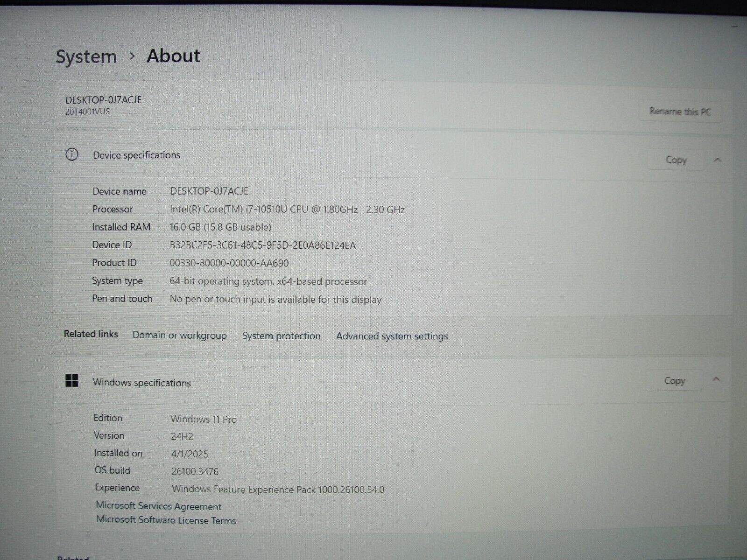Viewport: 747px width, 560px height.
Task: Click the info icon beside Device specifications
Action: coord(71,154)
